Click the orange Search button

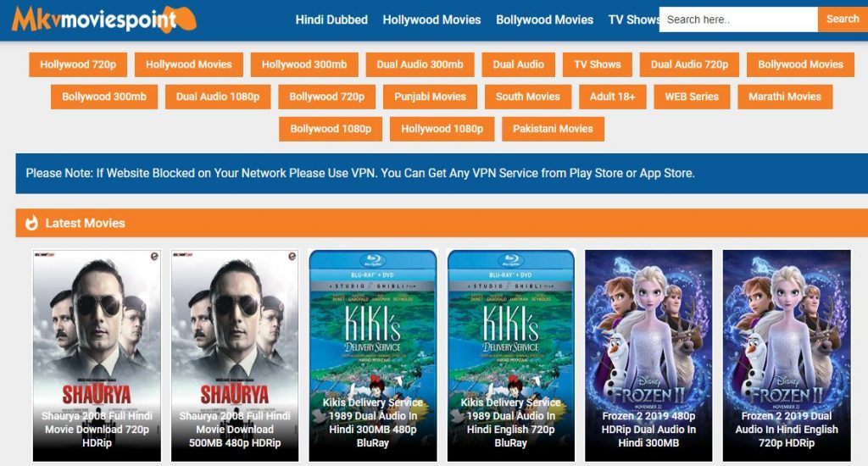pos(843,19)
